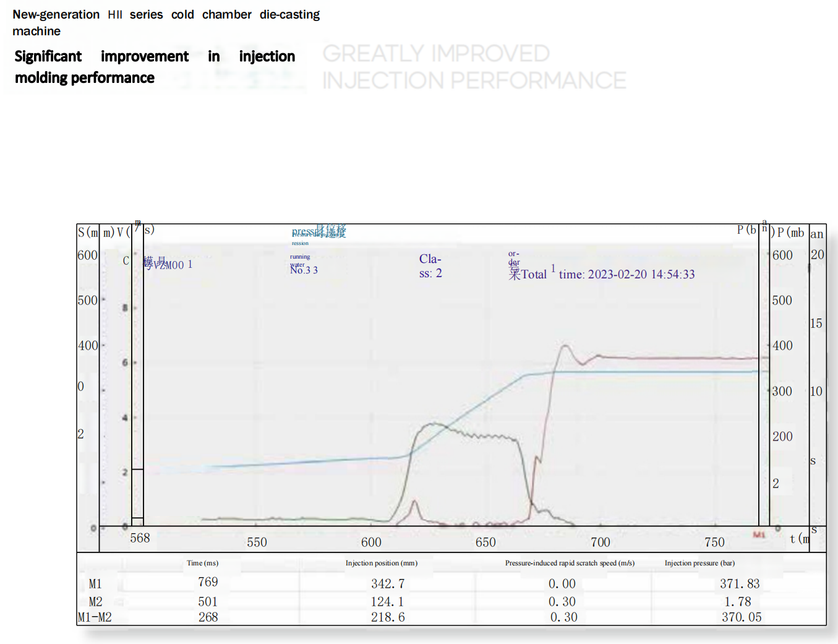Image resolution: width=838 pixels, height=644 pixels.
Task: Click the red M1 marker on time axis
Action: [x=759, y=535]
